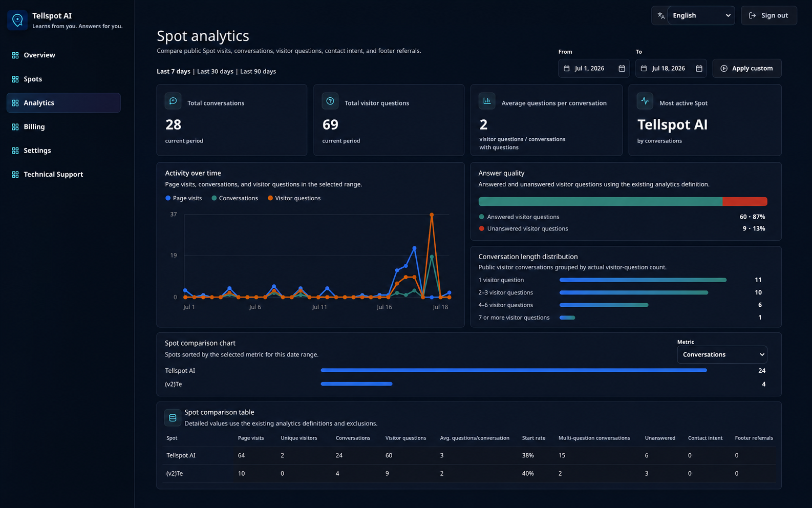Open the Metric Conversations dropdown

722,354
